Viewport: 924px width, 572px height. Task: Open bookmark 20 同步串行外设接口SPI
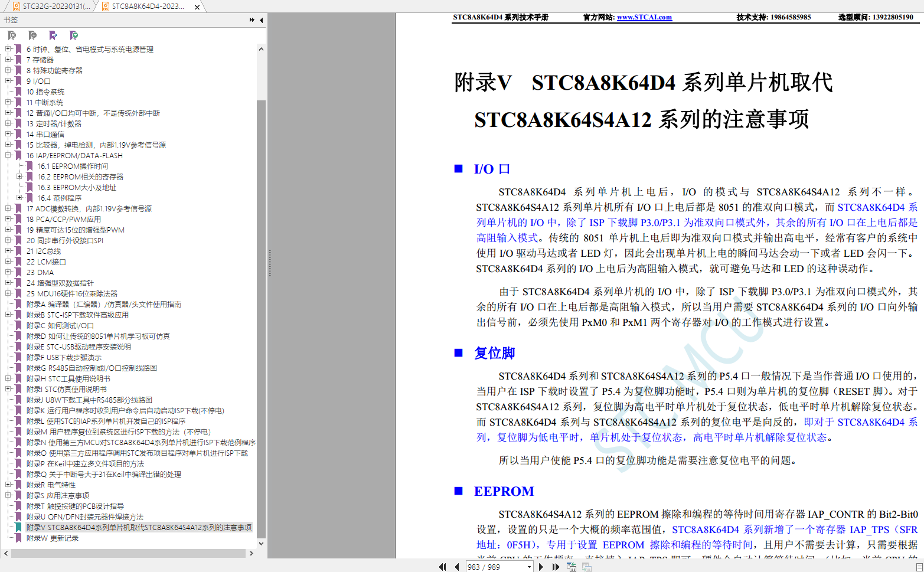[x=65, y=240]
